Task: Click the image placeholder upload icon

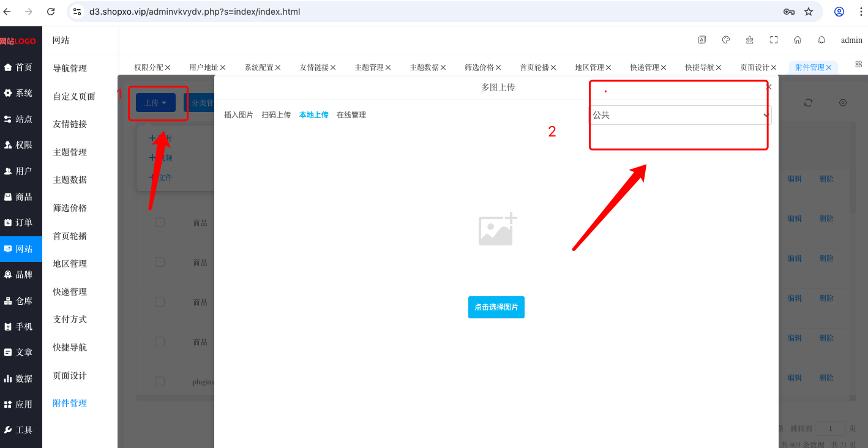Action: tap(498, 230)
